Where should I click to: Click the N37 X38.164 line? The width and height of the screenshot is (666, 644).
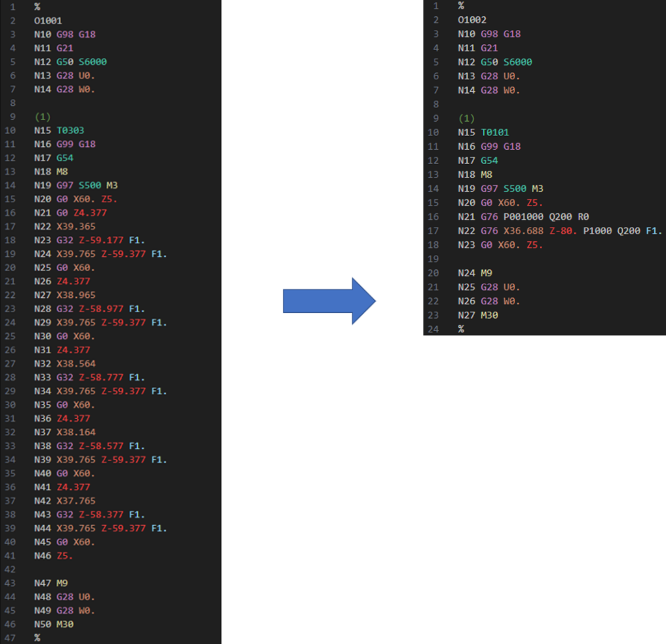click(64, 432)
